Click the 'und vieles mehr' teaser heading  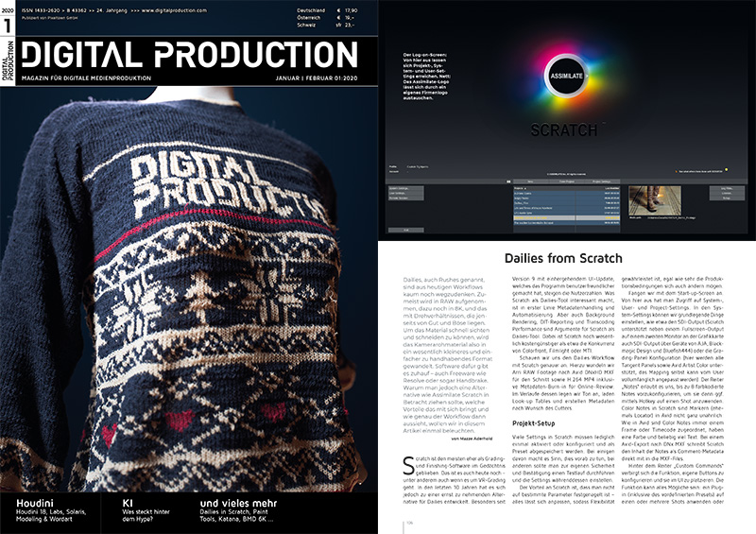(x=238, y=503)
